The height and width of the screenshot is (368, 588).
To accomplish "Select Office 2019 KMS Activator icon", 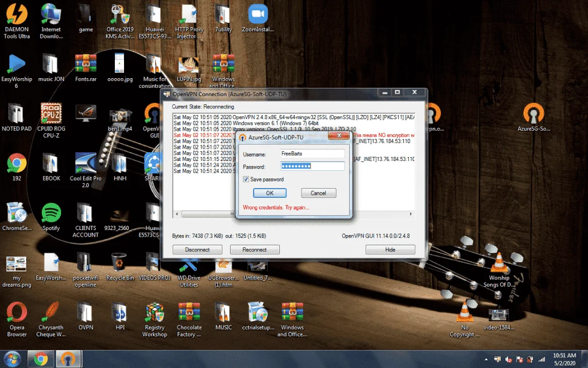I will [120, 21].
